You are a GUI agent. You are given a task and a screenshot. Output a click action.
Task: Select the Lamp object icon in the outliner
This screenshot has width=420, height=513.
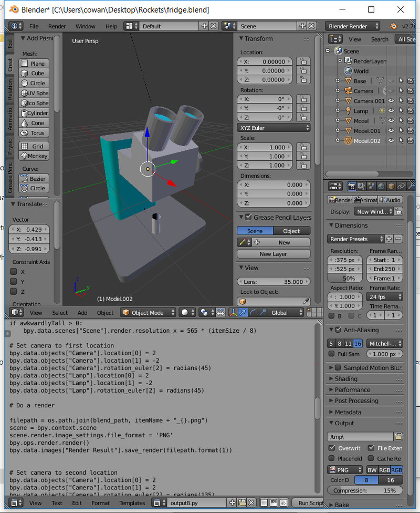pos(348,111)
